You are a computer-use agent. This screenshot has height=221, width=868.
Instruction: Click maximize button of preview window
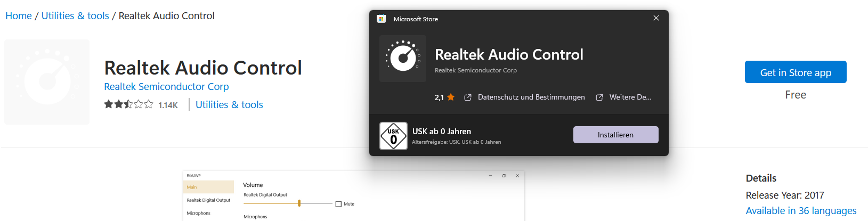[504, 176]
